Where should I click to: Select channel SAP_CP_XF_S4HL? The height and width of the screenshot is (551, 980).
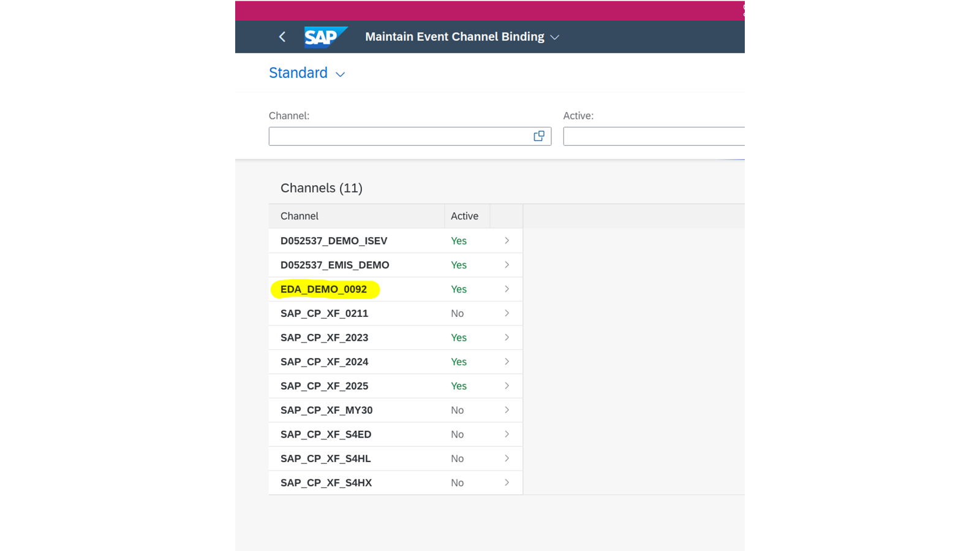pos(326,458)
